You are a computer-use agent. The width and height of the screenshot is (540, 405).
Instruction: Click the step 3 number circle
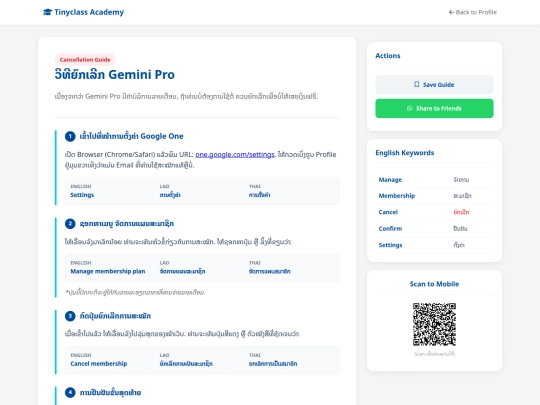pyautogui.click(x=70, y=316)
